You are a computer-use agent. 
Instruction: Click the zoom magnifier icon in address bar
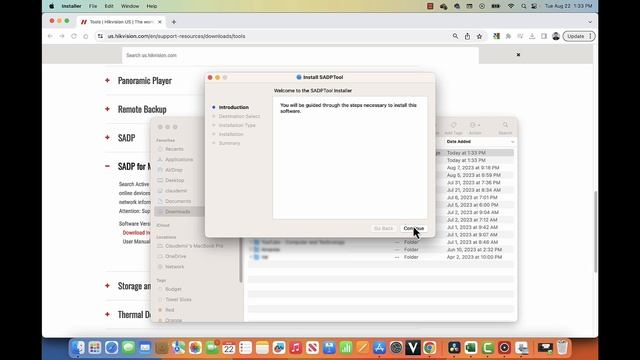pyautogui.click(x=455, y=36)
